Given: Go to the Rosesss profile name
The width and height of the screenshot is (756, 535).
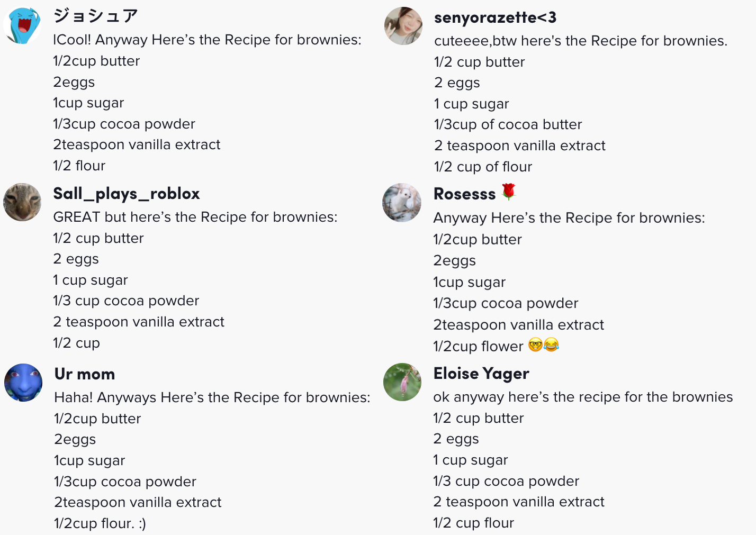Looking at the screenshot, I should pos(464,194).
